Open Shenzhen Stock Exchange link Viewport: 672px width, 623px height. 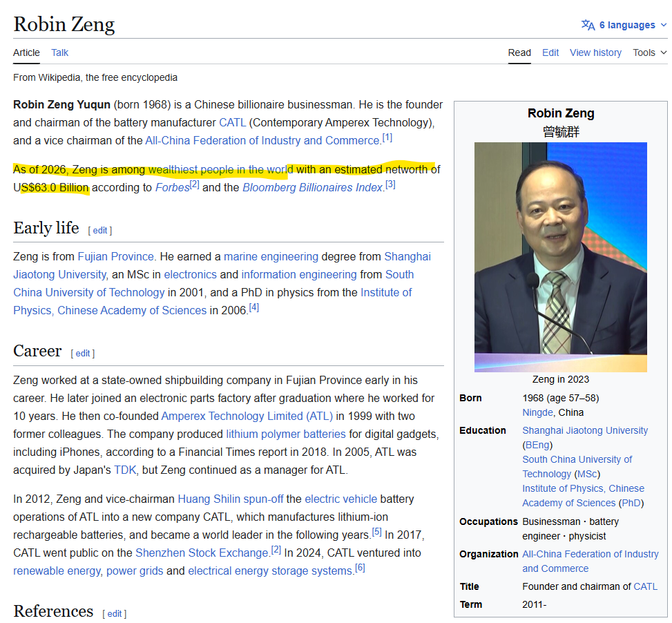point(202,554)
